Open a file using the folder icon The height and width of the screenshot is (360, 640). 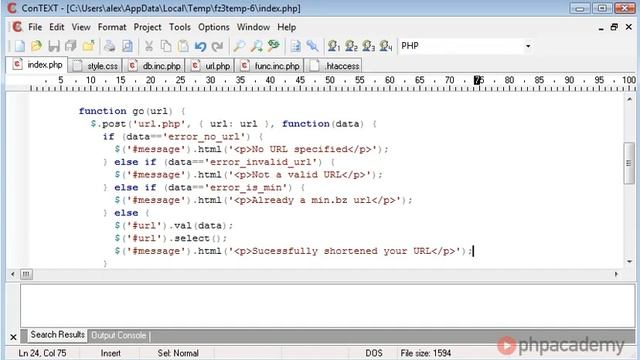coord(36,46)
